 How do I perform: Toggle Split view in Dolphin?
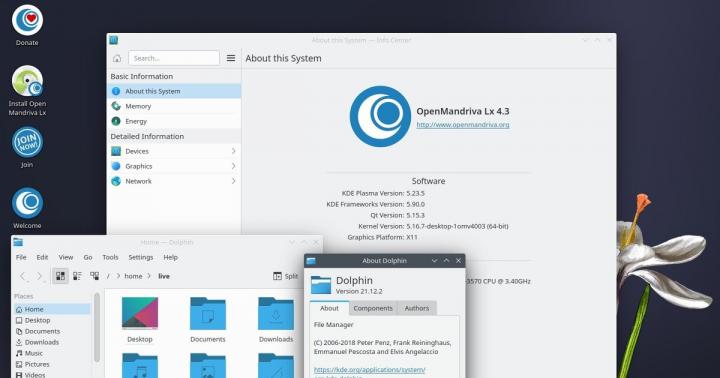click(x=286, y=276)
